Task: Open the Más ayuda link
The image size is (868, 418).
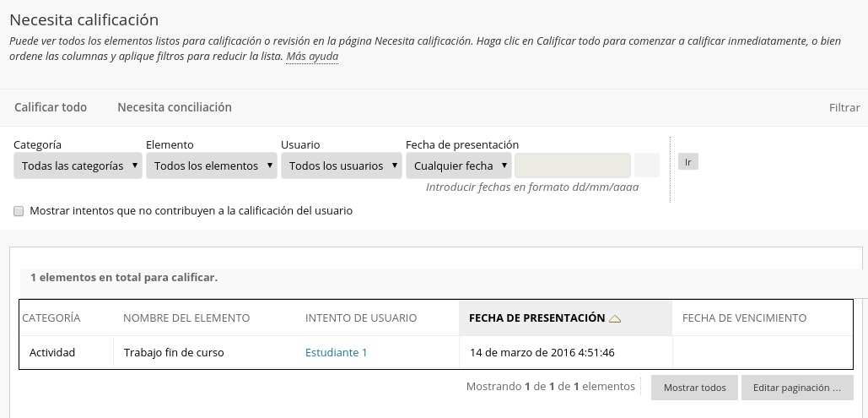Action: (312, 57)
